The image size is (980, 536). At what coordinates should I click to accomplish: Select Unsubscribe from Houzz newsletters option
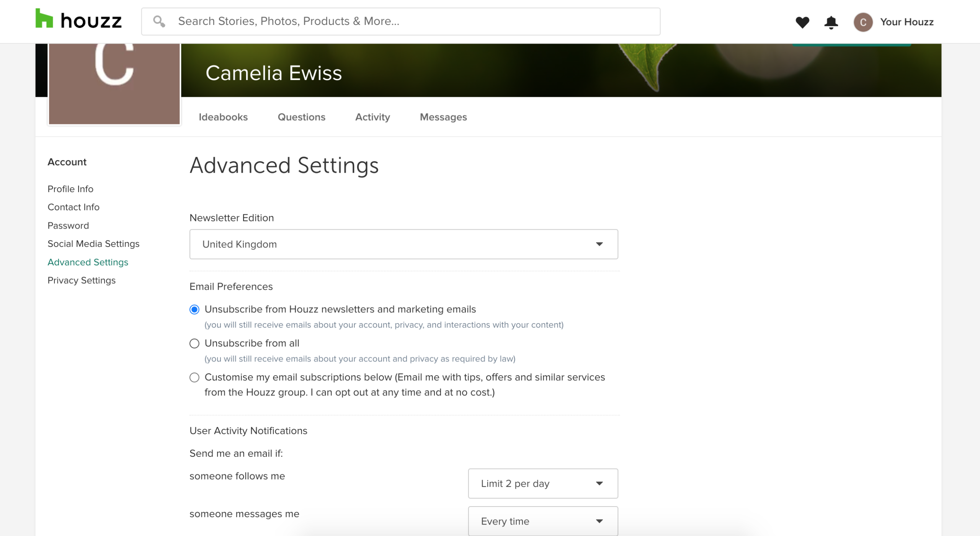[194, 309]
